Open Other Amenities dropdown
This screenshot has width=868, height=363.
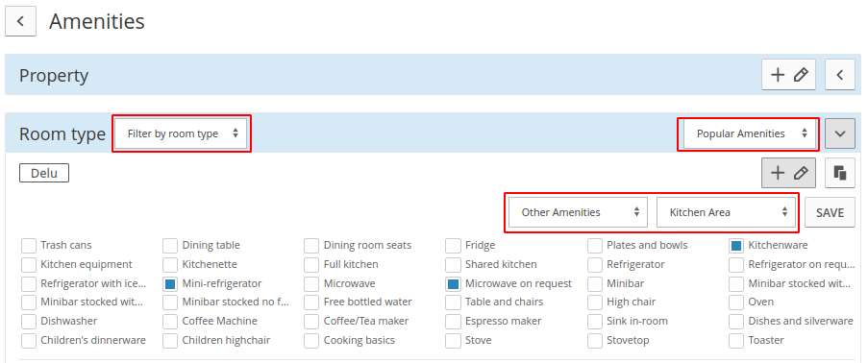pyautogui.click(x=578, y=212)
